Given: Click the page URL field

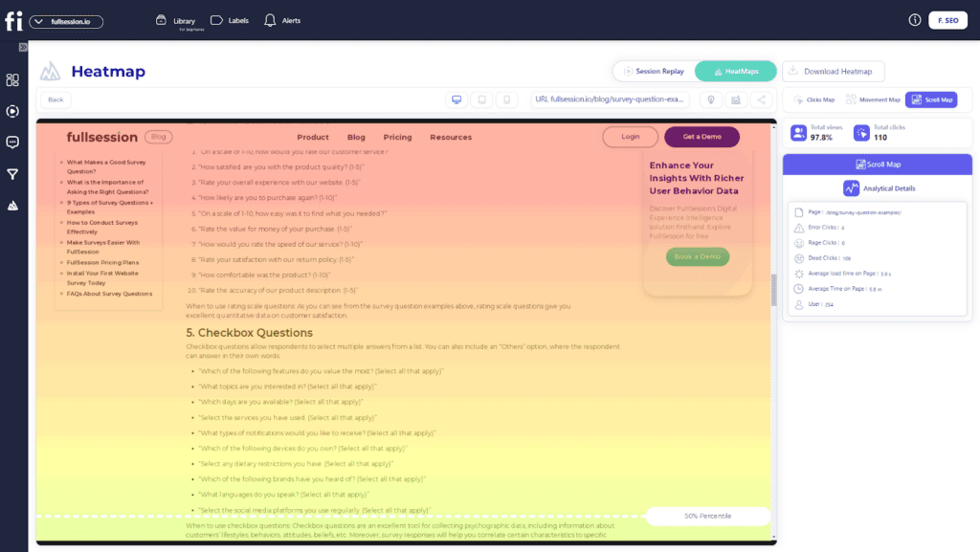Looking at the screenshot, I should 610,99.
